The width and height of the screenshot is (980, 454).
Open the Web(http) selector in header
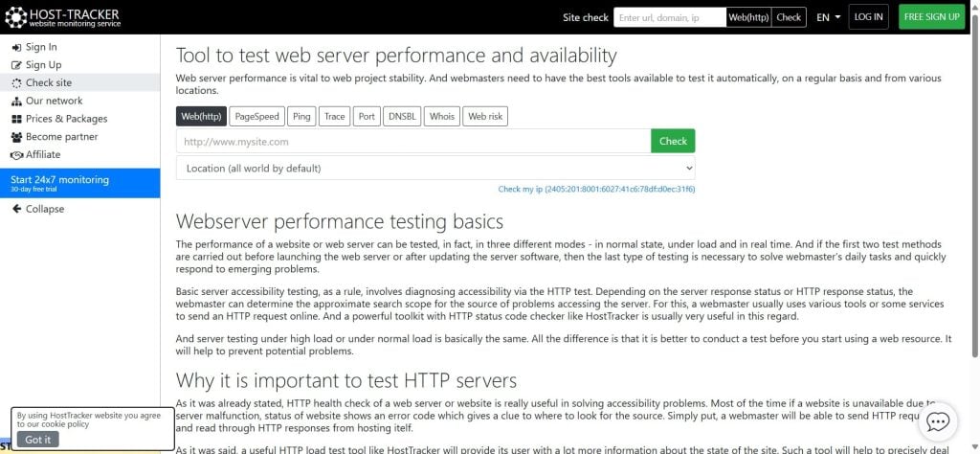[748, 17]
